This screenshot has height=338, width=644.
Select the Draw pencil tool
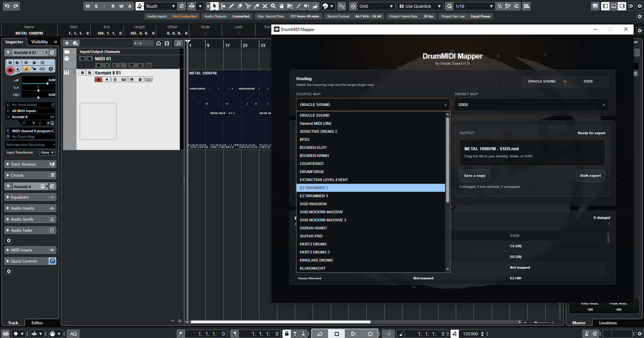[231, 6]
